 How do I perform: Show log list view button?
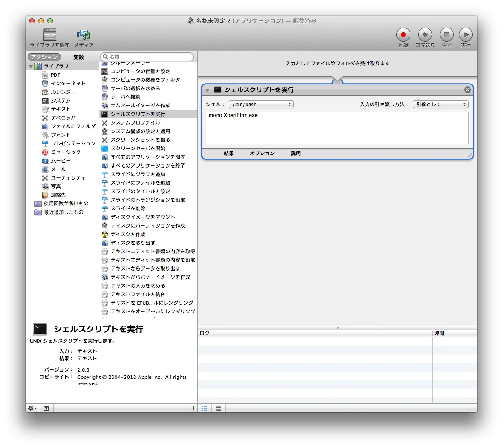click(205, 408)
